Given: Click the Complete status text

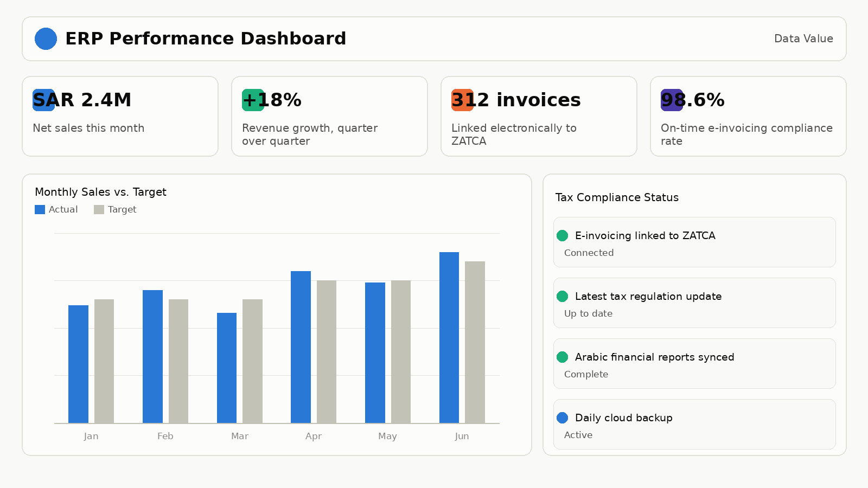Looking at the screenshot, I should 586,374.
